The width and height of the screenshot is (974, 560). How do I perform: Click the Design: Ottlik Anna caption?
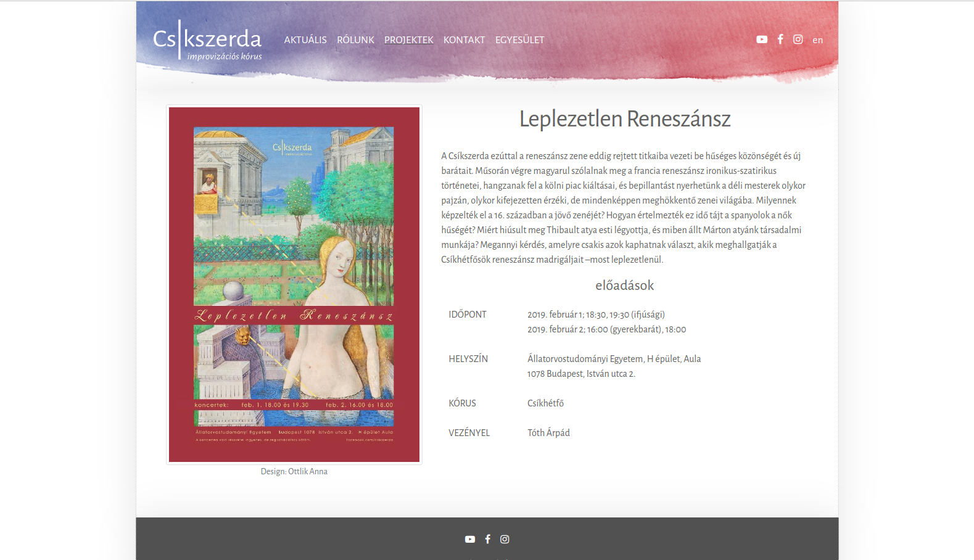[294, 471]
